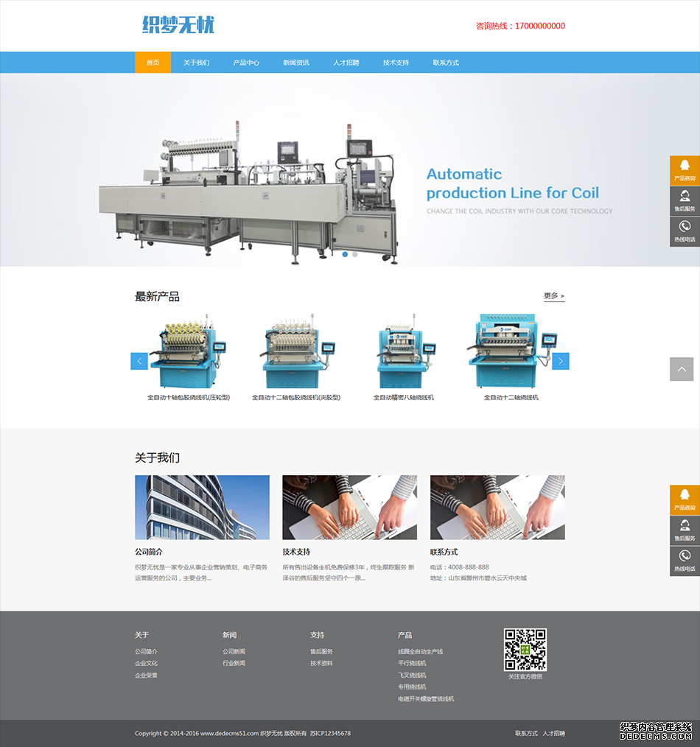The height and width of the screenshot is (747, 700).
Task: Click 热线电话 phone widget beside the banner
Action: point(685,231)
